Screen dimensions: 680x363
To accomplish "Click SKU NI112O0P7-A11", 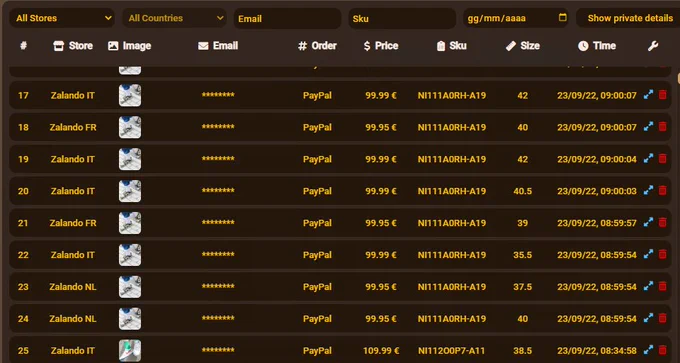I will (451, 350).
